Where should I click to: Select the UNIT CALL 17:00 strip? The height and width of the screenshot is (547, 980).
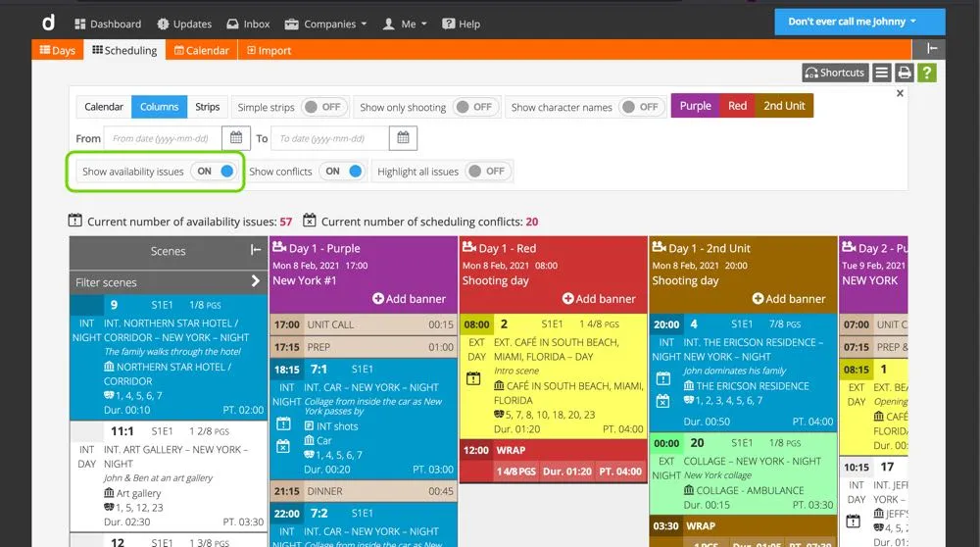(x=364, y=324)
